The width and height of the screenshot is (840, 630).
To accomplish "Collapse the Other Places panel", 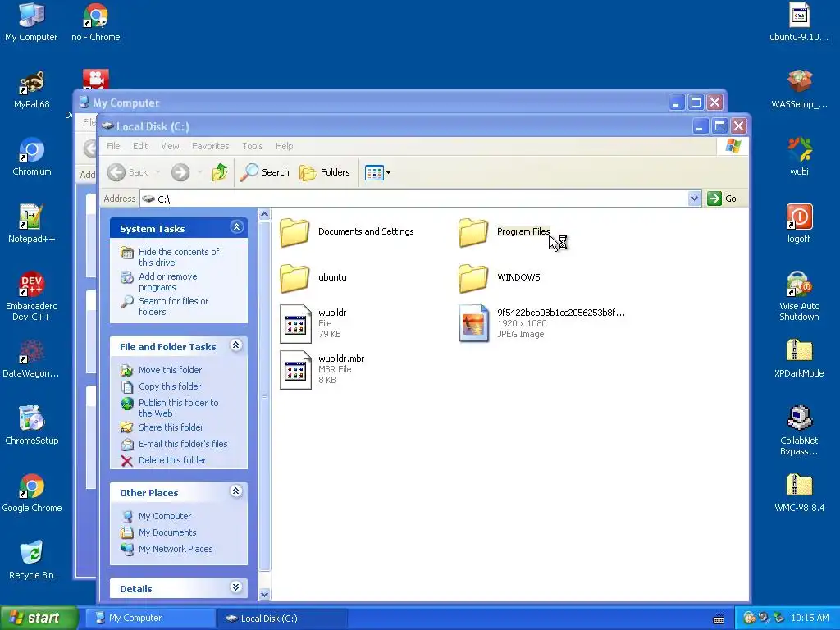I will point(236,491).
